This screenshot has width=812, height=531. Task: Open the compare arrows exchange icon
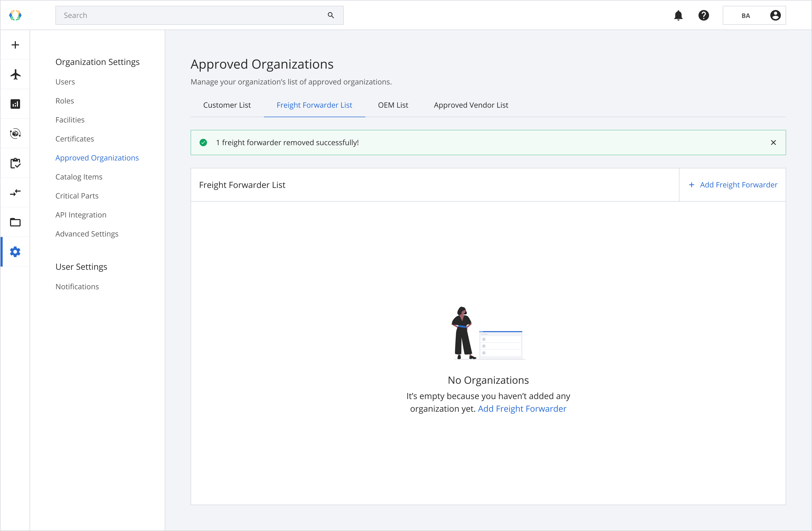point(15,193)
